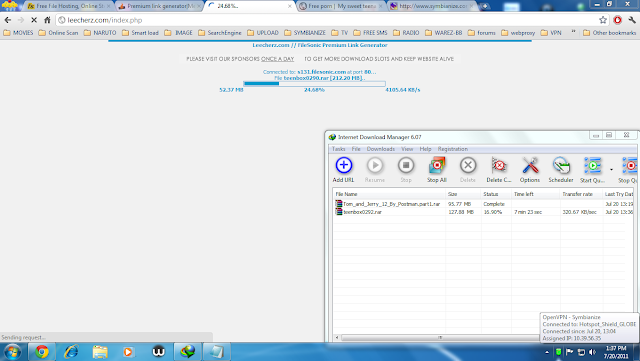
Task: Open the s131.filesonic.com server link
Action: [x=321, y=72]
